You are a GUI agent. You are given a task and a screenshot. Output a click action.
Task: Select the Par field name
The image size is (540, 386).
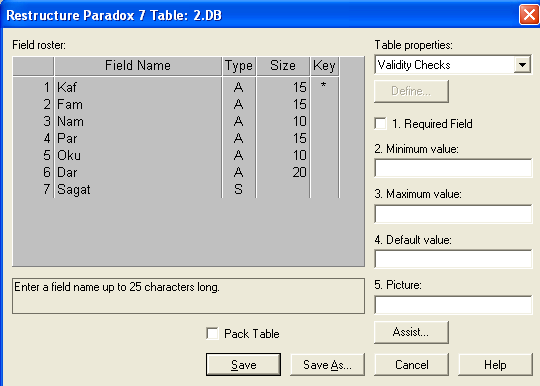[138, 138]
